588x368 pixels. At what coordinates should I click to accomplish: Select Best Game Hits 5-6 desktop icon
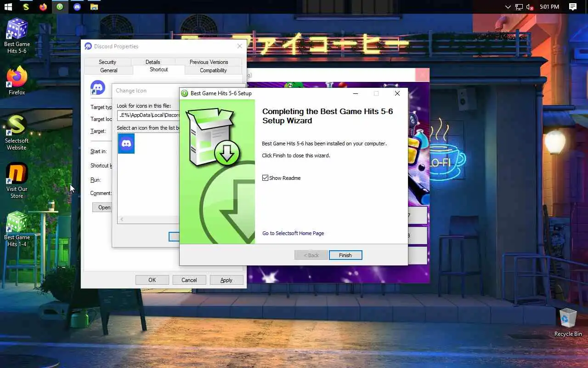(17, 36)
